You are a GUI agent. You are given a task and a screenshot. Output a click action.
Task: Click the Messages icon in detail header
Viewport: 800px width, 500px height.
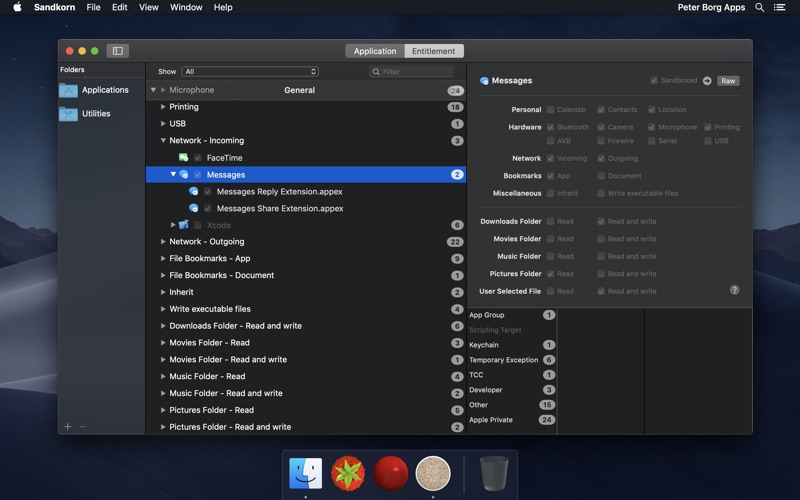tap(484, 81)
